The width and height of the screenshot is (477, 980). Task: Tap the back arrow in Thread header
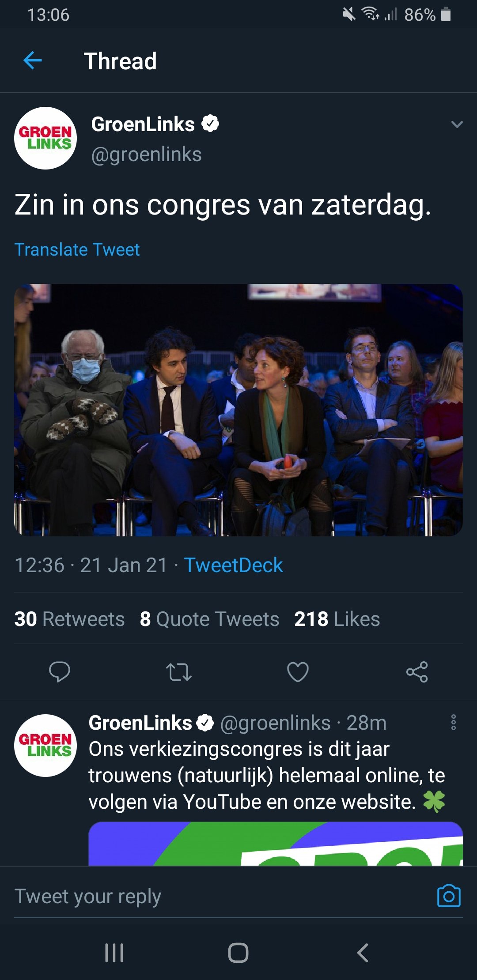pos(33,60)
